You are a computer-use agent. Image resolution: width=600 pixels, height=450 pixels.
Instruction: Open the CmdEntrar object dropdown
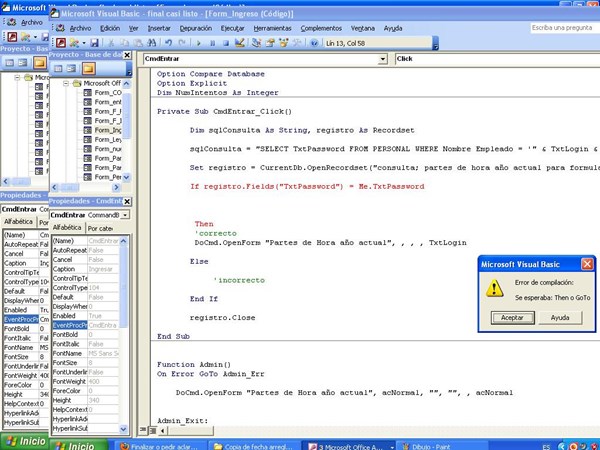point(383,59)
